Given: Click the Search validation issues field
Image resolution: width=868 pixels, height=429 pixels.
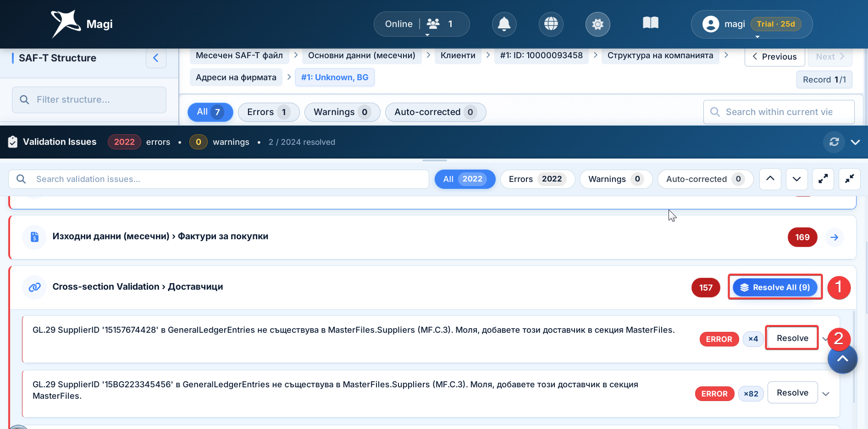Looking at the screenshot, I should coord(219,179).
